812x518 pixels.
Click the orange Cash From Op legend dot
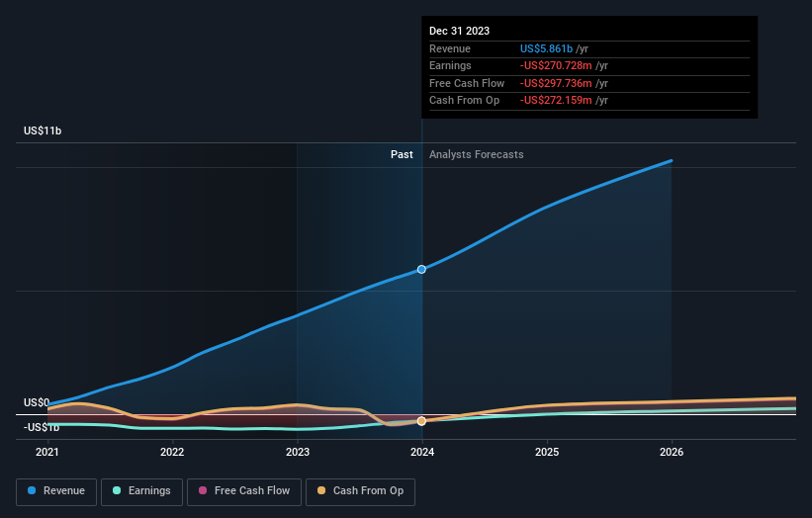pos(321,490)
